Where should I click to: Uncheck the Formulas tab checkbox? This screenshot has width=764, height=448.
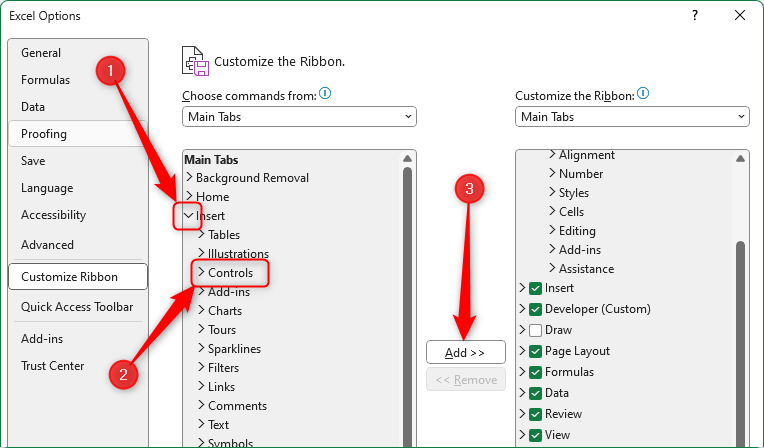coord(535,372)
